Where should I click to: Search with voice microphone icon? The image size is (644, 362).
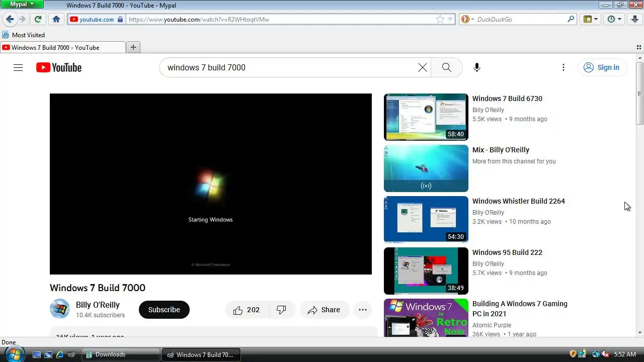tap(477, 67)
